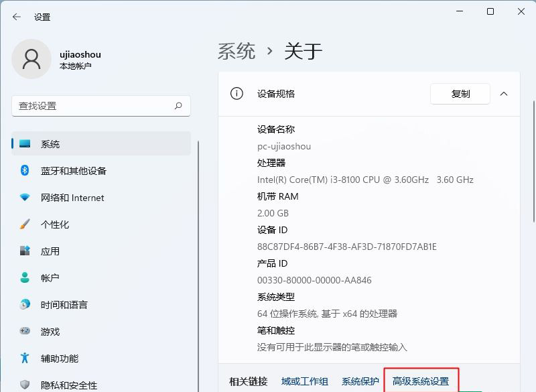Click the 复制 button to copy specs
Image resolution: width=536 pixels, height=392 pixels.
[x=460, y=93]
